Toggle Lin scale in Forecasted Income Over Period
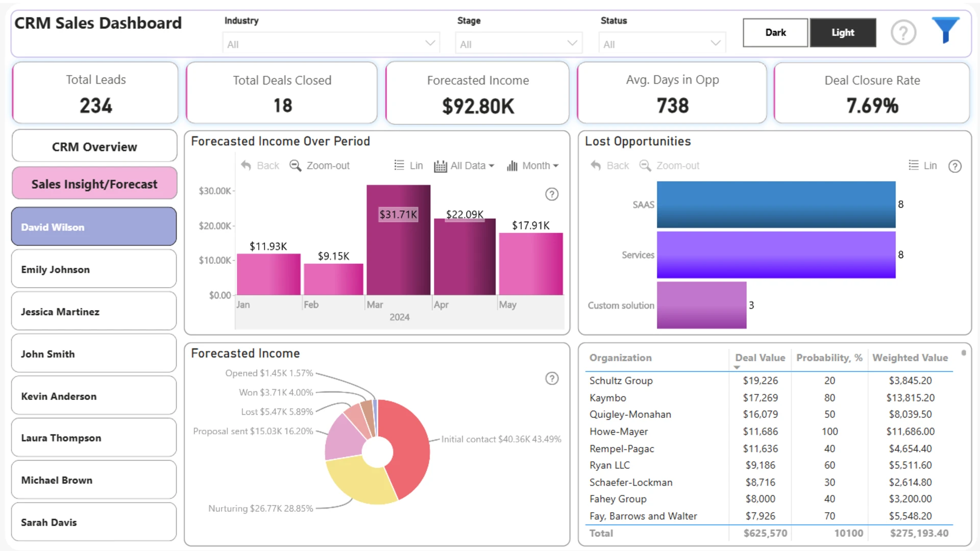 pyautogui.click(x=409, y=166)
